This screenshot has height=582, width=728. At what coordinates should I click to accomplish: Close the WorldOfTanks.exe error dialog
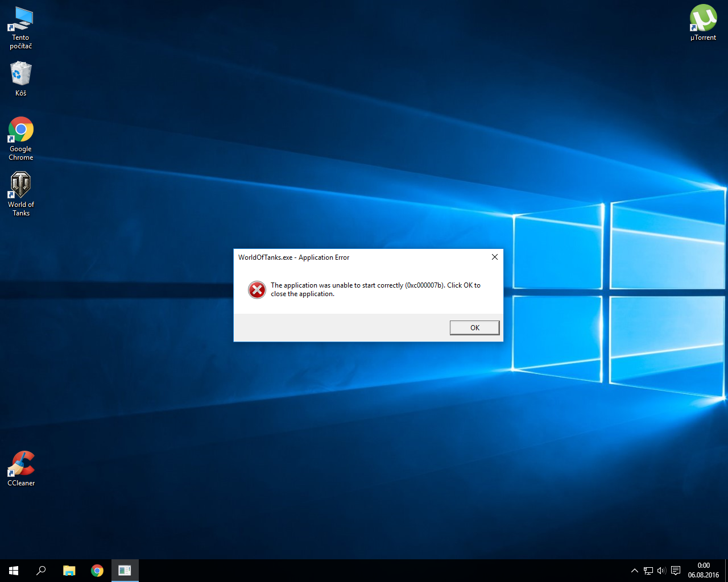coord(494,257)
